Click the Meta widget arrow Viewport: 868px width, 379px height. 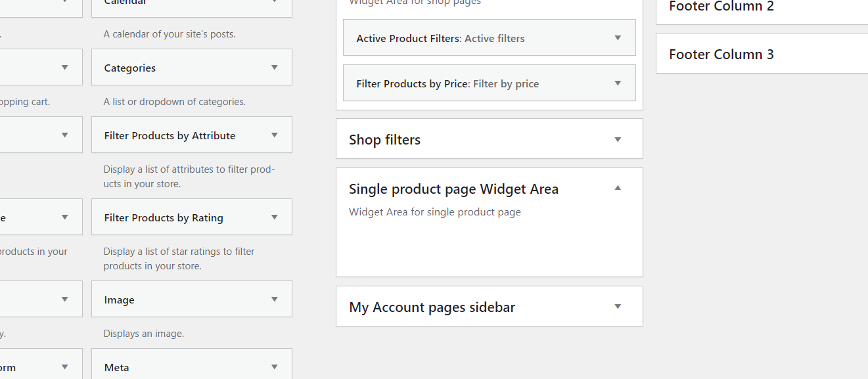275,367
